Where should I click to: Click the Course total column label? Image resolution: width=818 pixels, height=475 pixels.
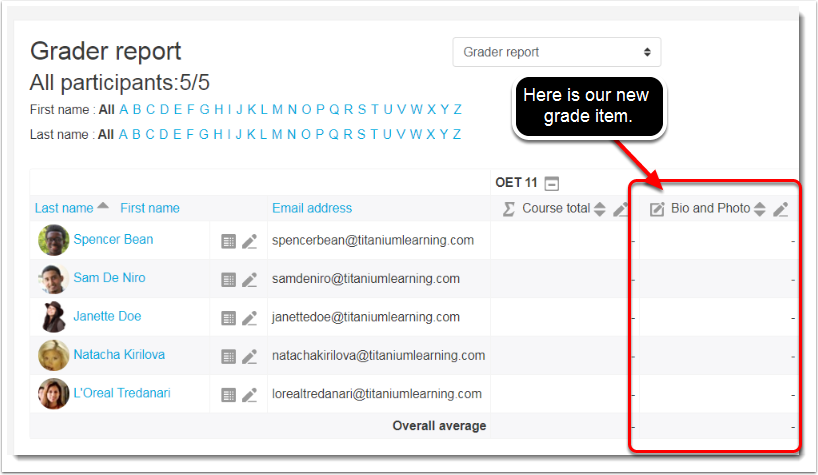[556, 208]
